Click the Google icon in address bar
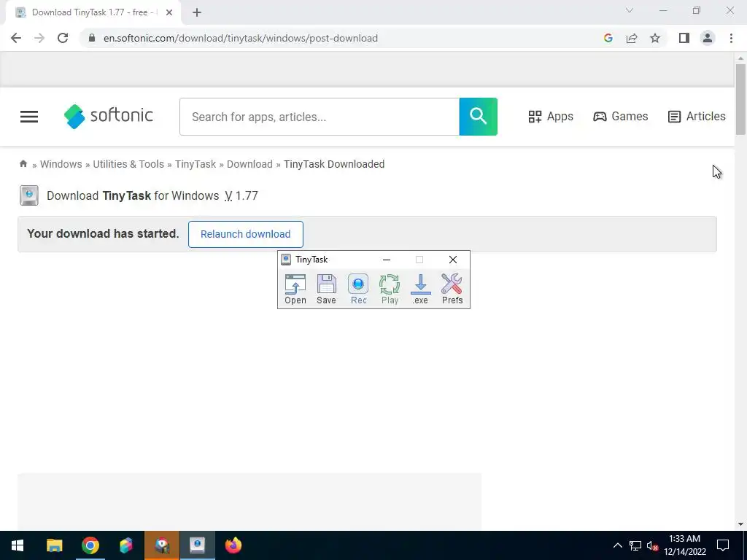The width and height of the screenshot is (747, 560). [608, 38]
